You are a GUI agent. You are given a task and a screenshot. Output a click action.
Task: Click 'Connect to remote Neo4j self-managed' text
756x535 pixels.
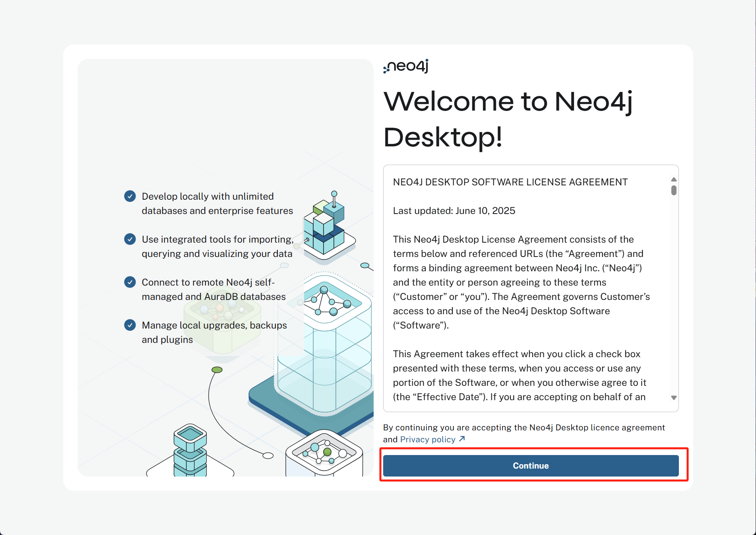pos(214,289)
